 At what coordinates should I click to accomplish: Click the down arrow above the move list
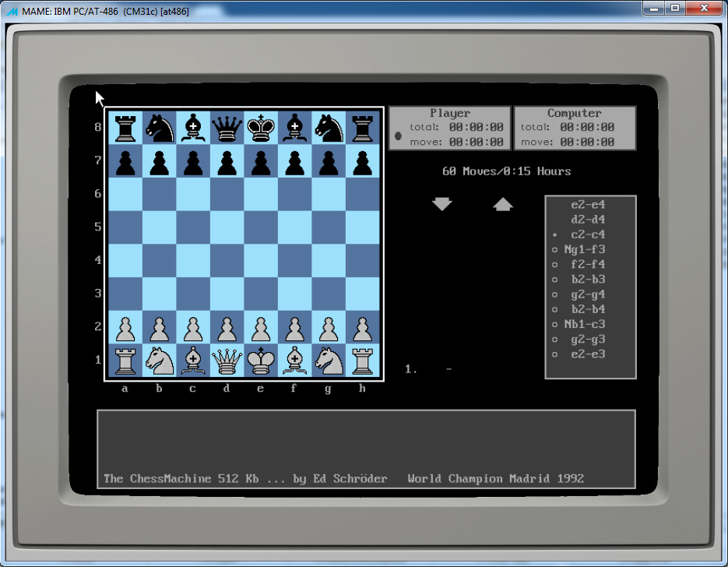pyautogui.click(x=442, y=204)
